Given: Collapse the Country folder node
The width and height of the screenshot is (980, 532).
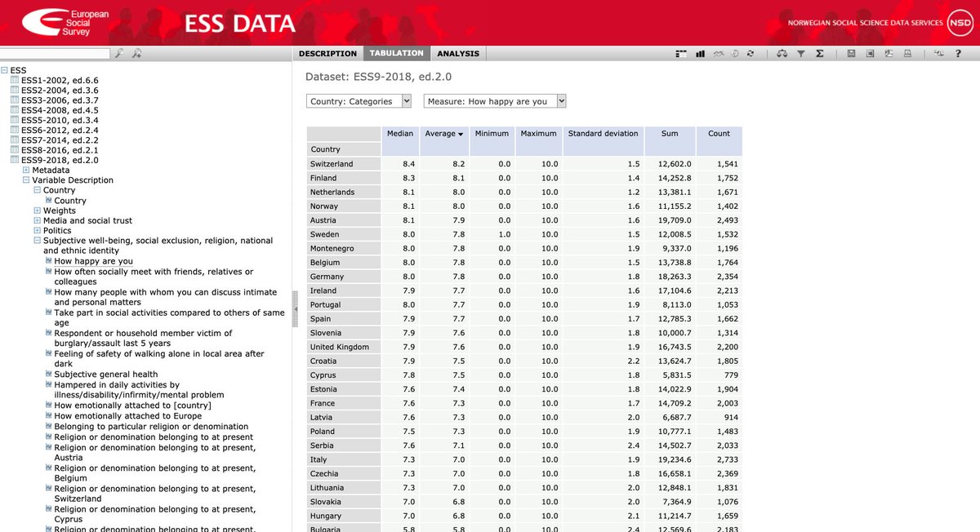Looking at the screenshot, I should [38, 190].
